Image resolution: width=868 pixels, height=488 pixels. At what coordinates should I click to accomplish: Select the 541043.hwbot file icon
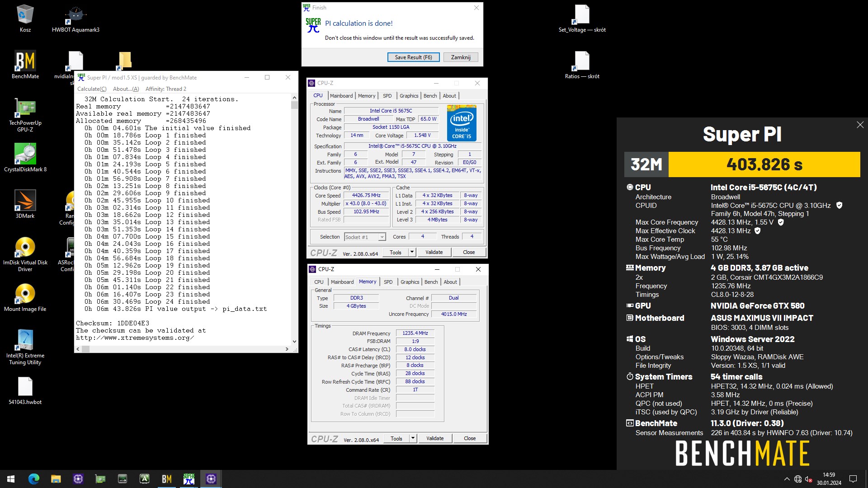25,391
